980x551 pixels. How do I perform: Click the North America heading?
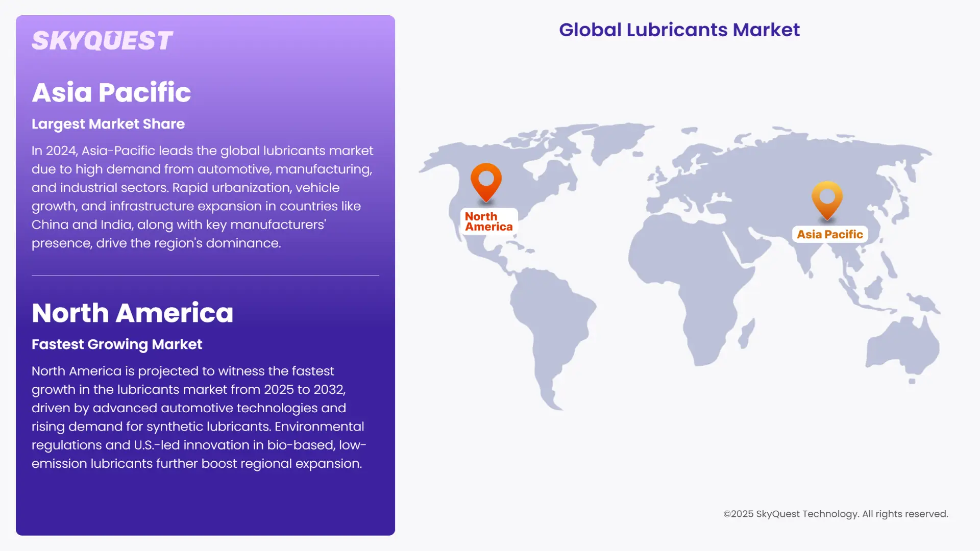point(133,313)
